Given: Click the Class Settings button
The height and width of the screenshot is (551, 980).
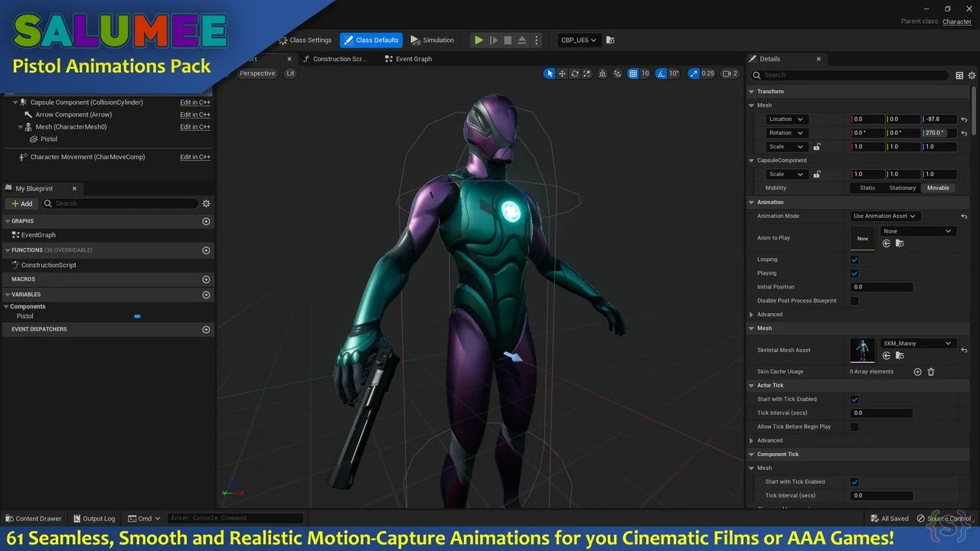Looking at the screenshot, I should coord(305,41).
